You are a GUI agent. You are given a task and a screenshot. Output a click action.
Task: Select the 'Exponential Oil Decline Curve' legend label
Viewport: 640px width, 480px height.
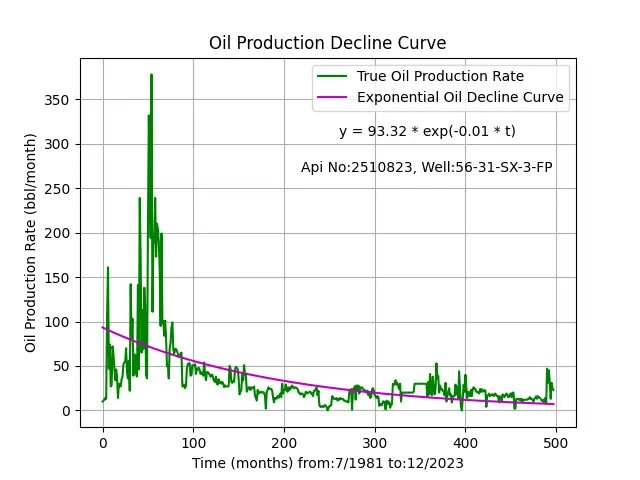[x=460, y=98]
